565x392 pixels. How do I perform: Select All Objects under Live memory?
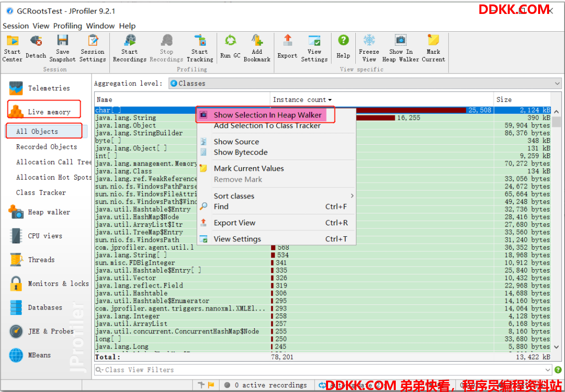37,131
